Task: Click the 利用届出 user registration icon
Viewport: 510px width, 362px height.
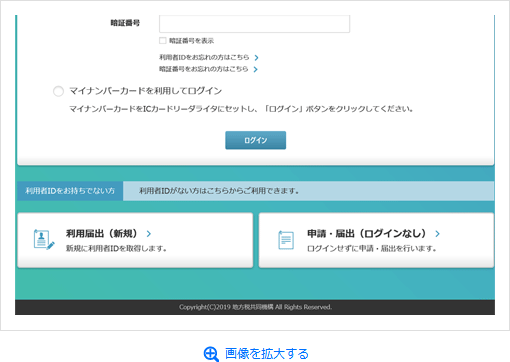Action: tap(44, 240)
